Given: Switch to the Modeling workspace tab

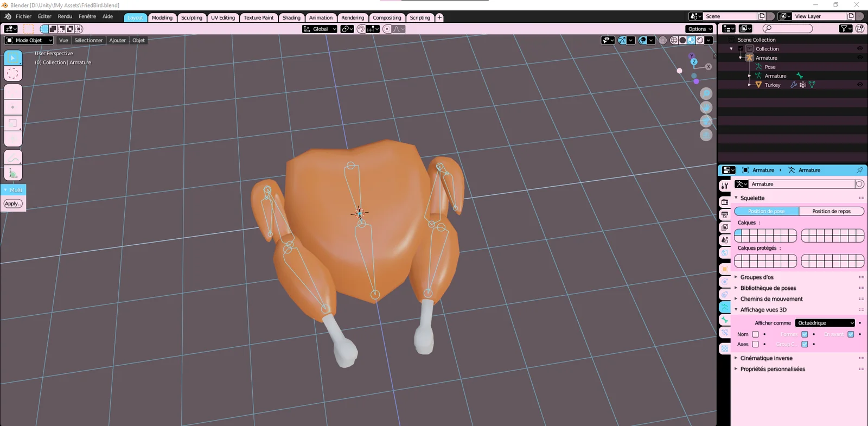Looking at the screenshot, I should pyautogui.click(x=162, y=18).
